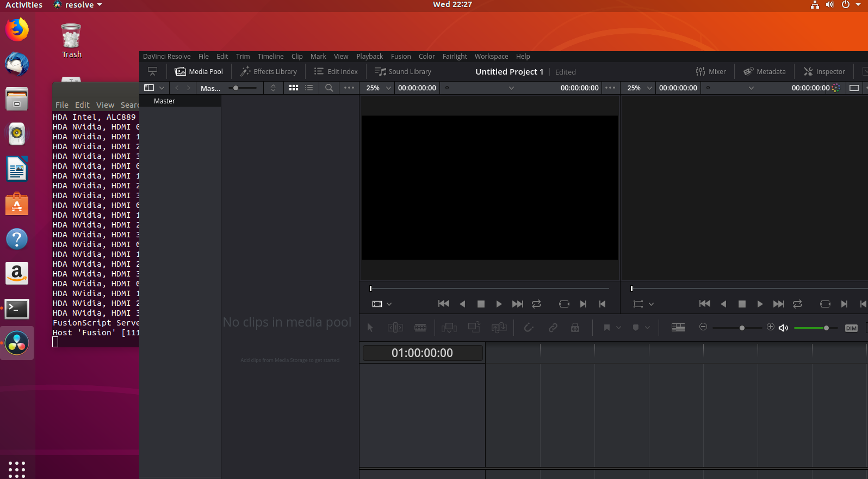Open dropdown next to bin list icon
Image resolution: width=868 pixels, height=479 pixels.
162,88
